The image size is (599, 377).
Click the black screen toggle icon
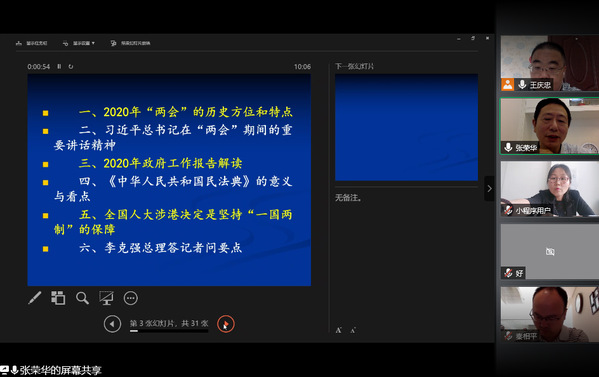106,298
